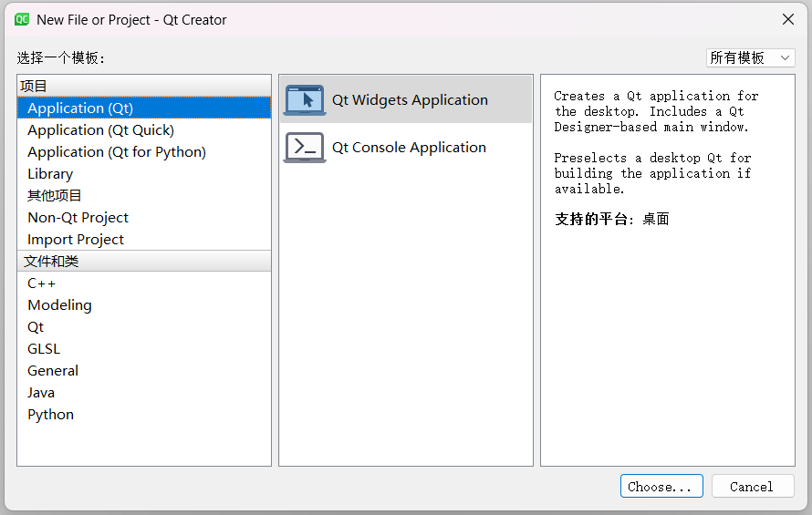The width and height of the screenshot is (812, 515).
Task: Click the Qt Creator logo in title bar
Action: 22,20
